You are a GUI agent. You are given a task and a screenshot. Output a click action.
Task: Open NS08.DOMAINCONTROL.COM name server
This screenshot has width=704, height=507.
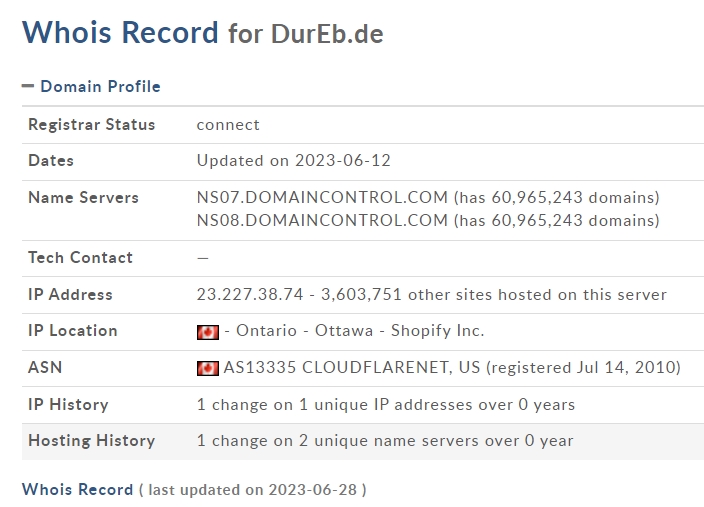(x=322, y=220)
